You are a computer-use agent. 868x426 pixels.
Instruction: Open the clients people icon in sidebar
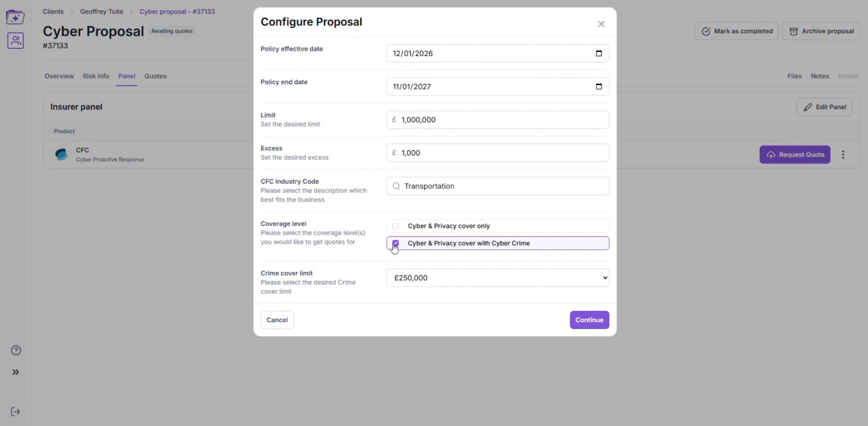click(x=15, y=41)
